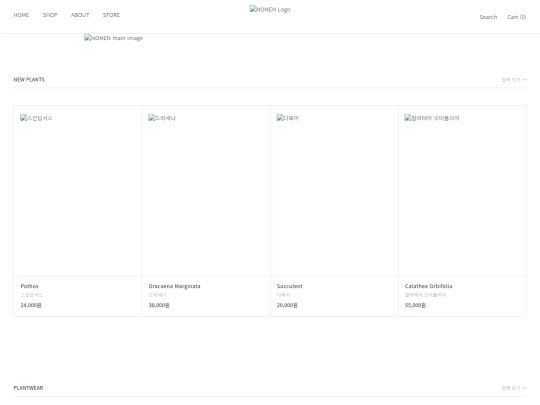Select the Succulent product name
Screen dimensions: 540x405
click(x=290, y=286)
